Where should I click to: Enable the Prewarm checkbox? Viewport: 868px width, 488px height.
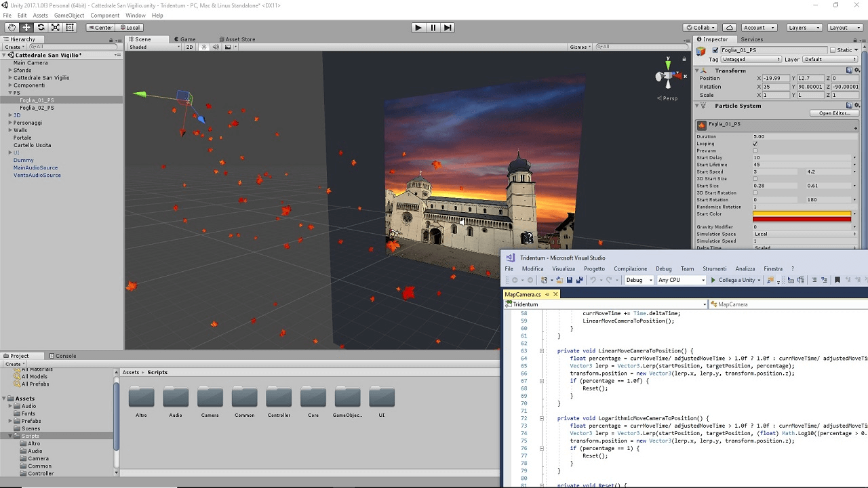(x=755, y=150)
